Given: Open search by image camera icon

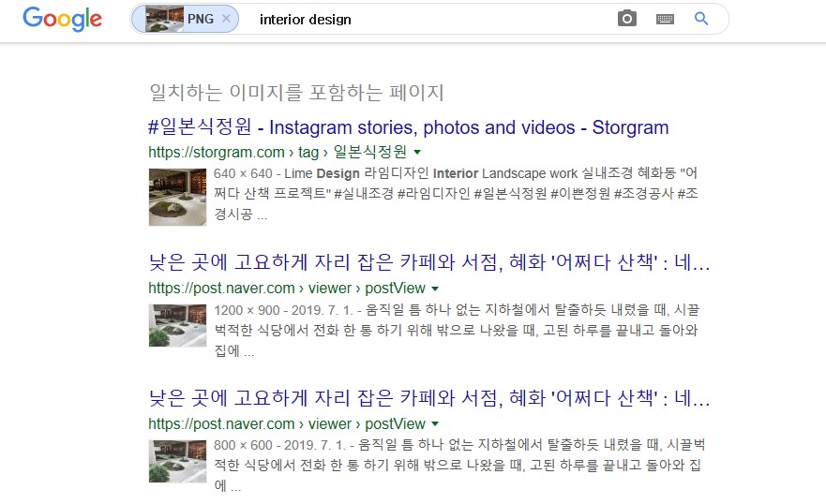Looking at the screenshot, I should [x=627, y=19].
